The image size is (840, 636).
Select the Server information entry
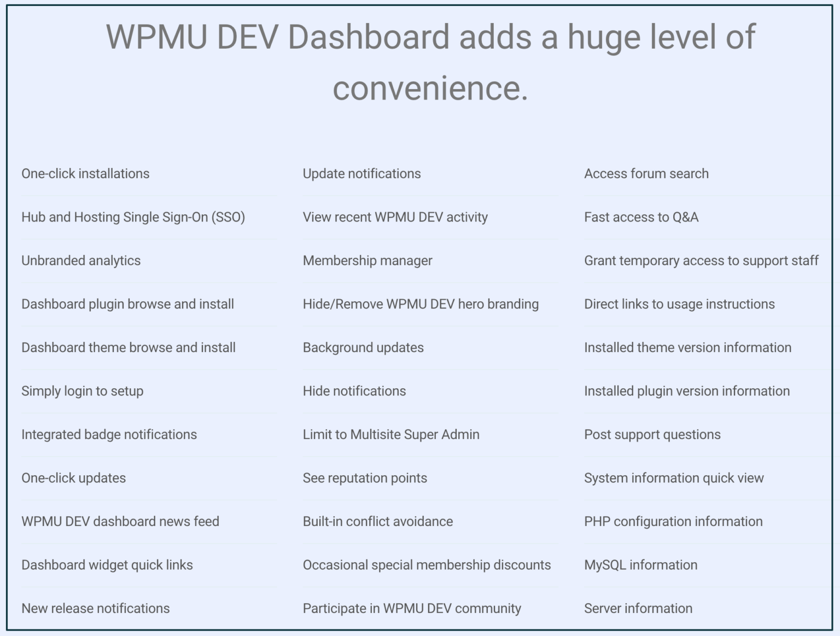click(638, 608)
